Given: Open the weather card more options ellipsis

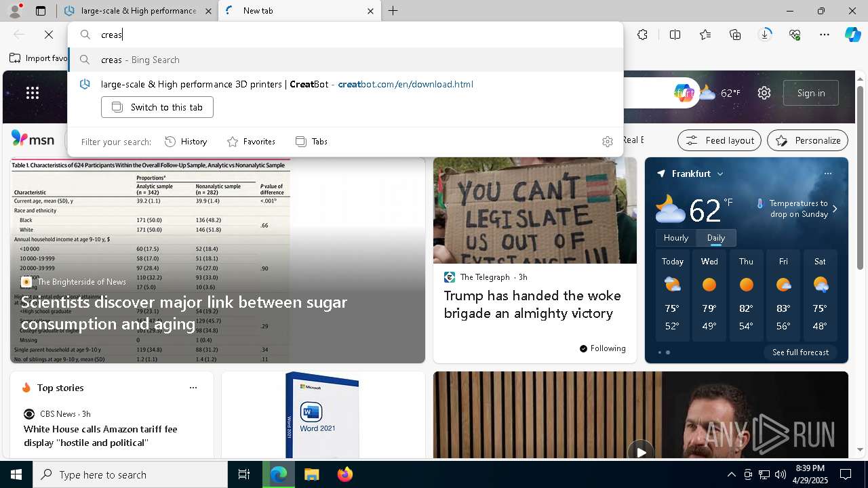Looking at the screenshot, I should click(x=828, y=174).
